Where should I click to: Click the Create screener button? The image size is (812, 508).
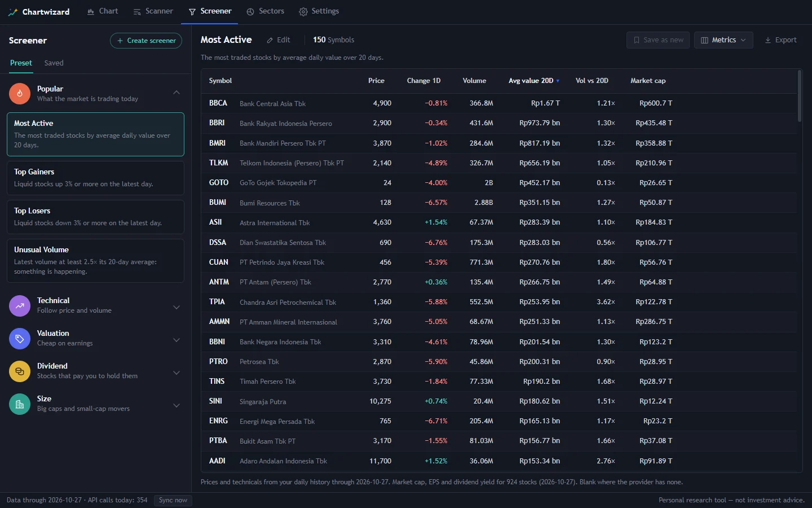coord(146,41)
